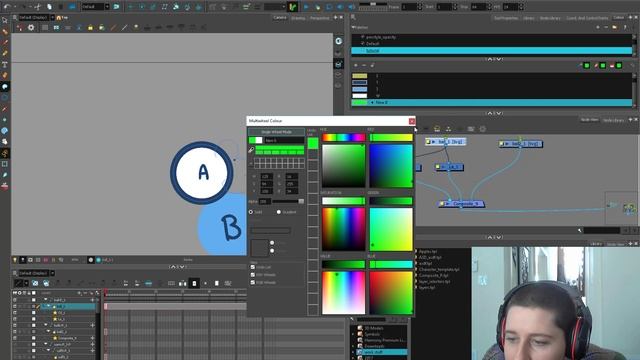Viewport: 640px width, 360px height.
Task: Select the ball_2 Peg node in Node View
Action: click(521, 144)
